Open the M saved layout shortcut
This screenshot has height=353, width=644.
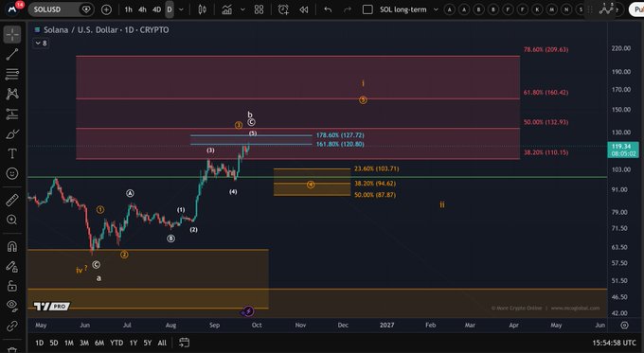[x=552, y=9]
